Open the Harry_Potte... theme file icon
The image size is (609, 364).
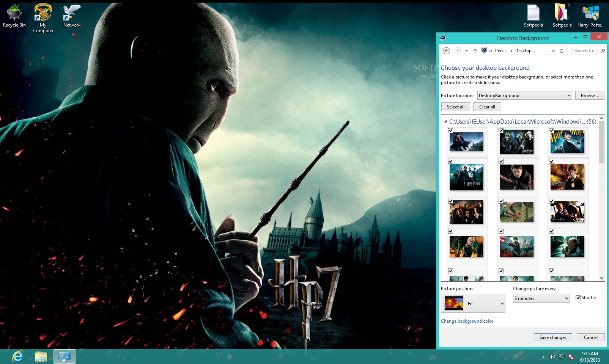(x=591, y=16)
